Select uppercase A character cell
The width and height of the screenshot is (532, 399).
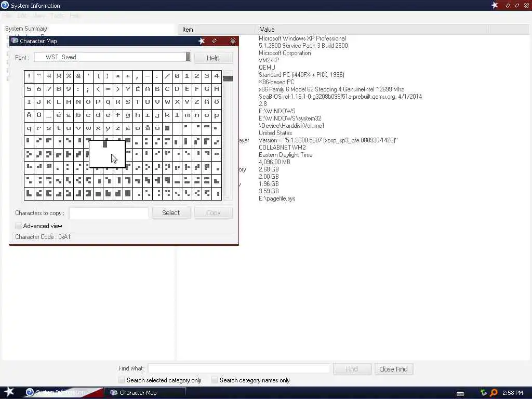tap(147, 89)
